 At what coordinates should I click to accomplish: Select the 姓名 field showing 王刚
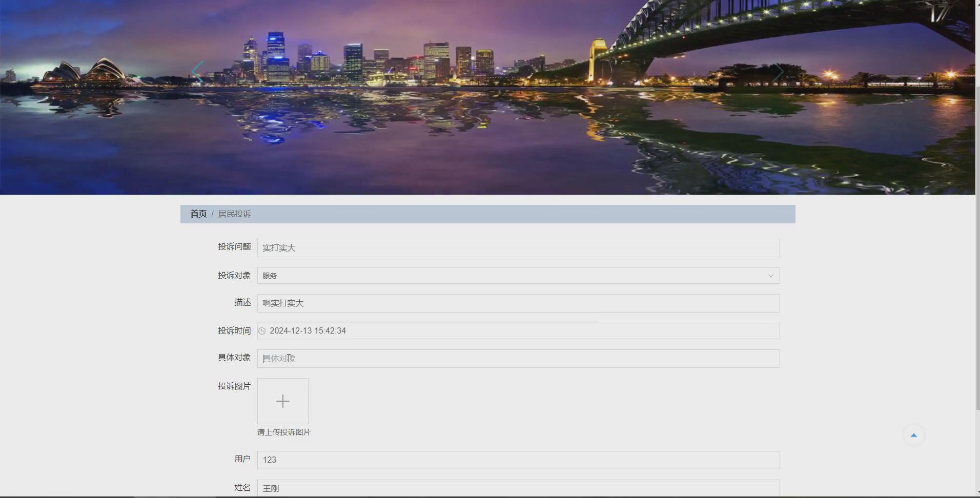point(518,487)
